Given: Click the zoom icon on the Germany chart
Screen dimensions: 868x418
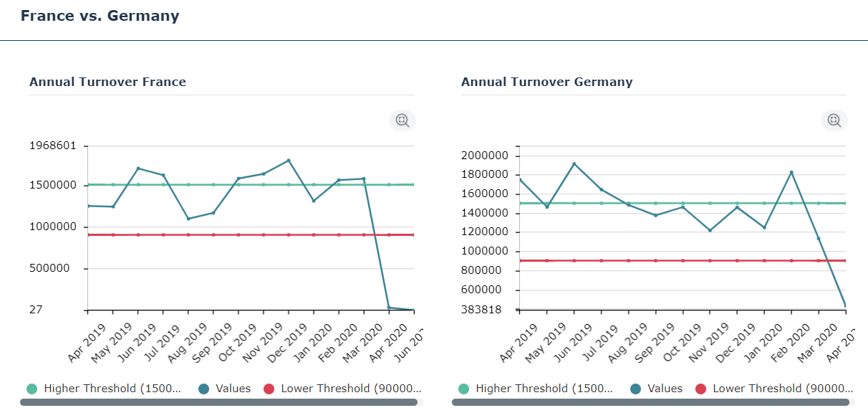Looking at the screenshot, I should click(x=834, y=120).
